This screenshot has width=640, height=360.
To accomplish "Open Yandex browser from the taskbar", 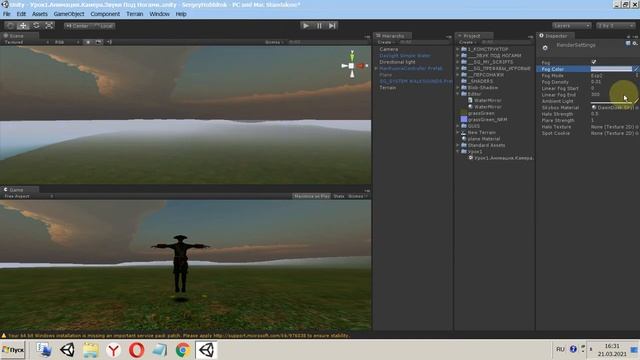I will (113, 350).
